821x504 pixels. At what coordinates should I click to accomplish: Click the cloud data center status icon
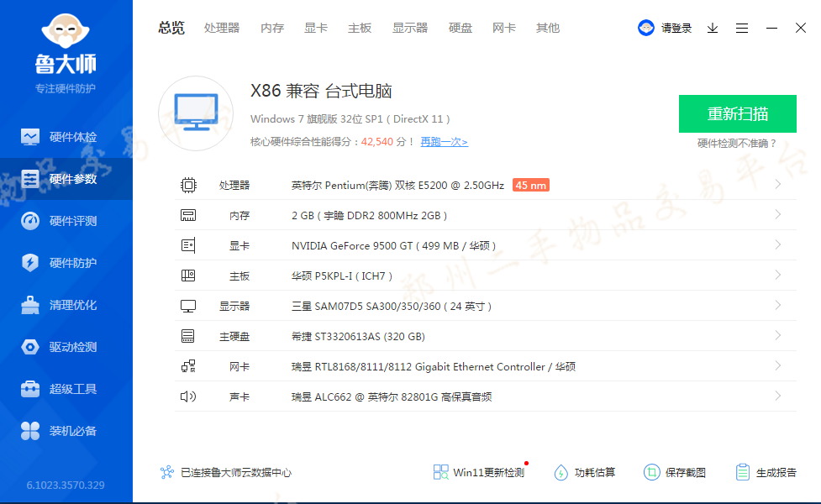tap(167, 473)
